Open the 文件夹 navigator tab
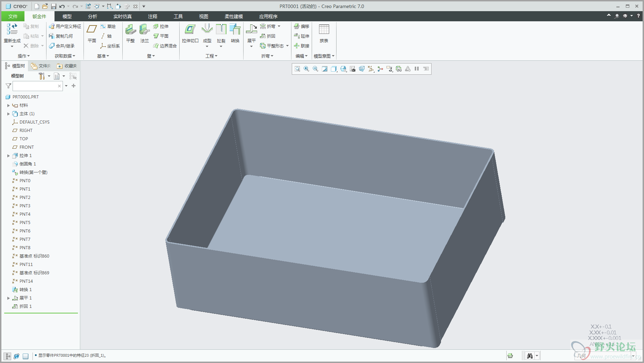The width and height of the screenshot is (644, 363). click(41, 66)
